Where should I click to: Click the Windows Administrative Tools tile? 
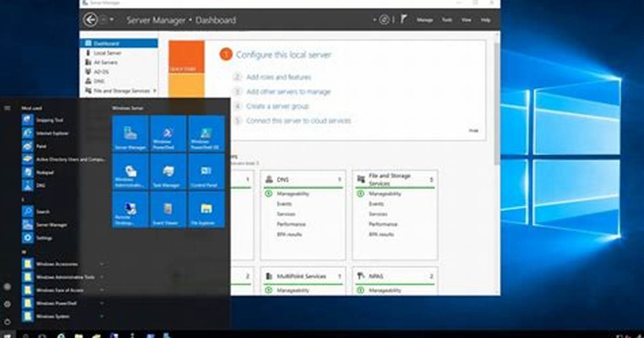130,172
